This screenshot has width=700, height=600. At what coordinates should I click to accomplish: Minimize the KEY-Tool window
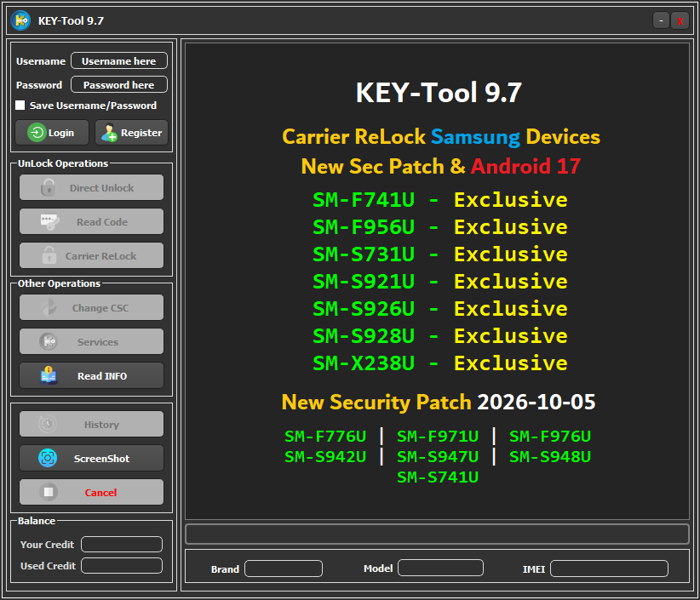(x=661, y=20)
